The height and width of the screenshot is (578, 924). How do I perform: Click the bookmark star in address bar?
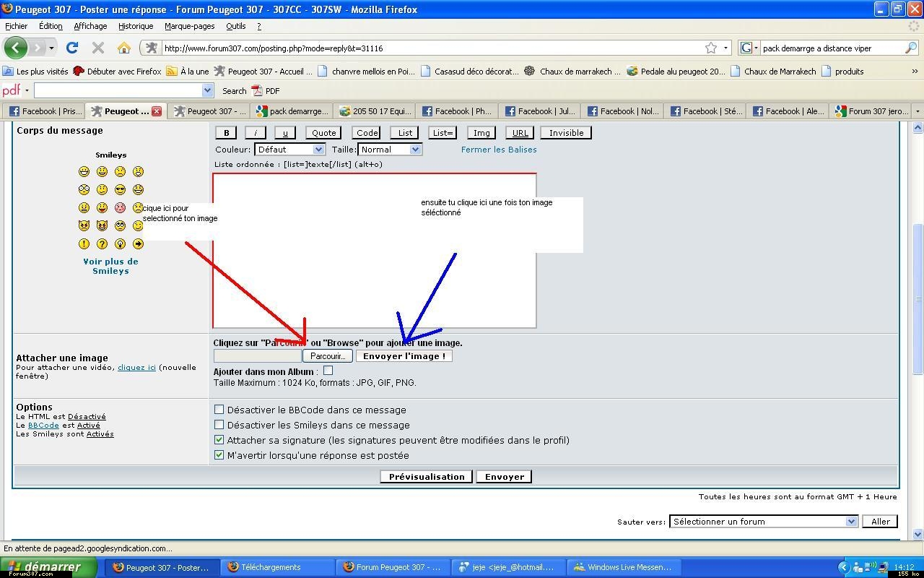point(711,48)
